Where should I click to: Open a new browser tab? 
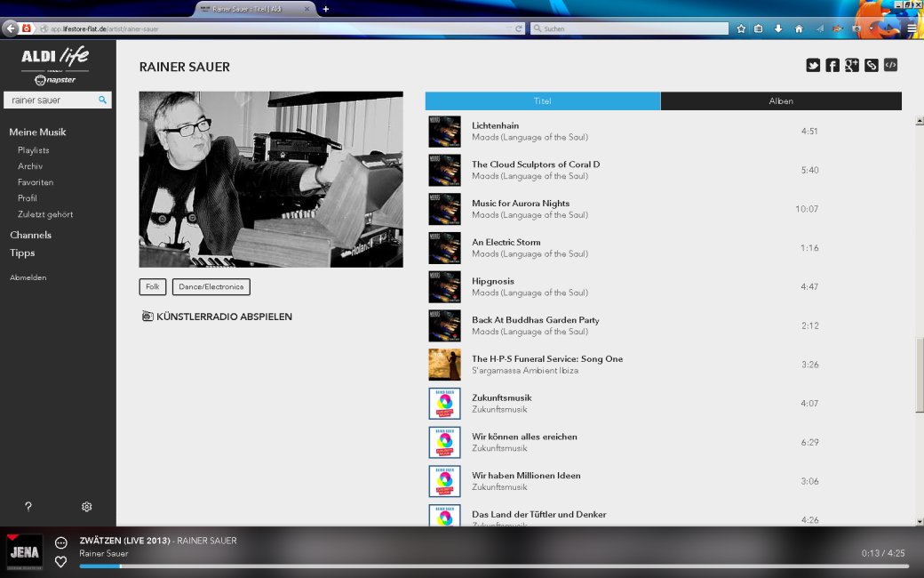[x=325, y=9]
